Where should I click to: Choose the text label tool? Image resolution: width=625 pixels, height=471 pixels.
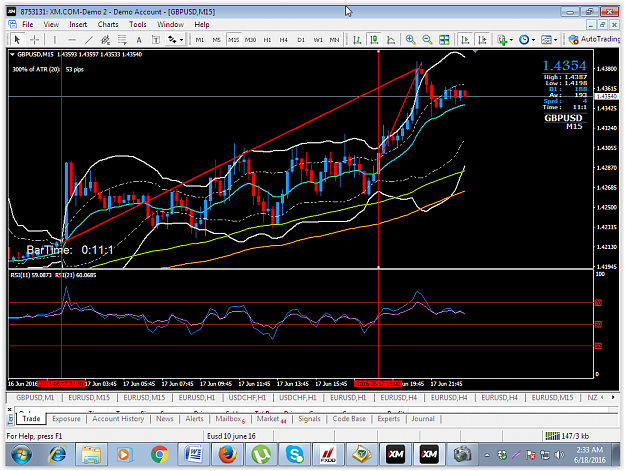[156, 39]
